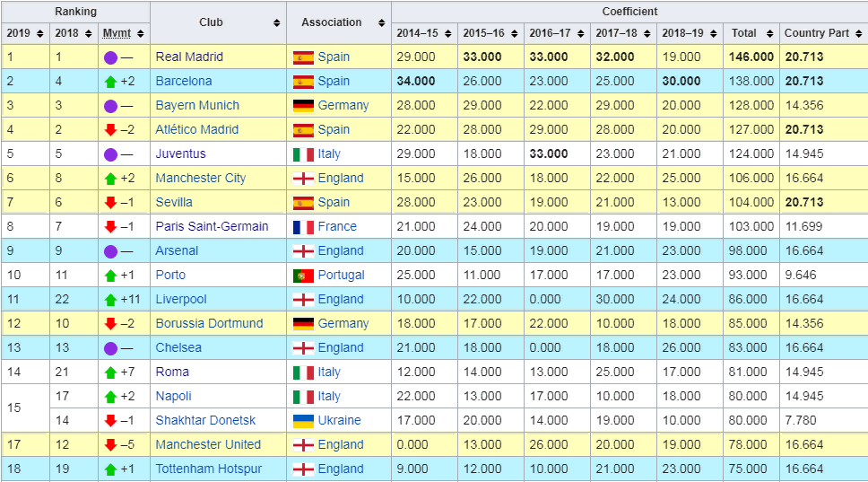Open the Atlético Madrid club link

[197, 129]
